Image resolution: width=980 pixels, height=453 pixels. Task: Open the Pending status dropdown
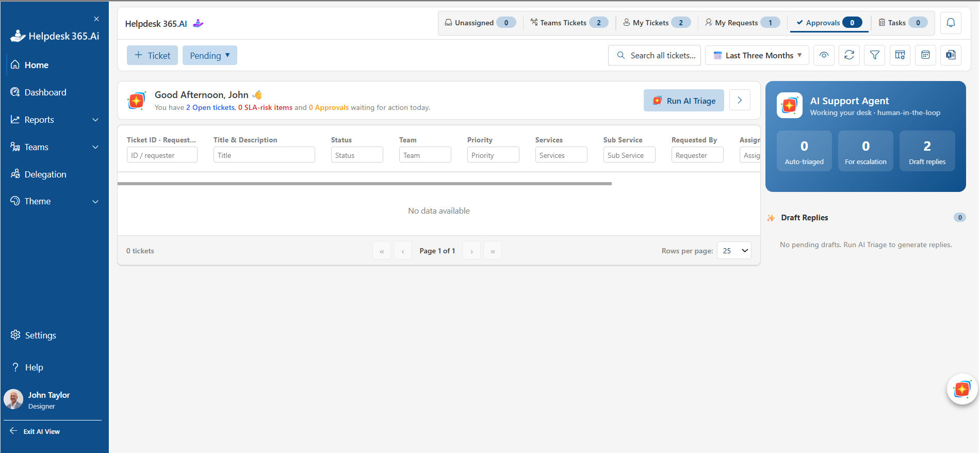click(x=210, y=55)
